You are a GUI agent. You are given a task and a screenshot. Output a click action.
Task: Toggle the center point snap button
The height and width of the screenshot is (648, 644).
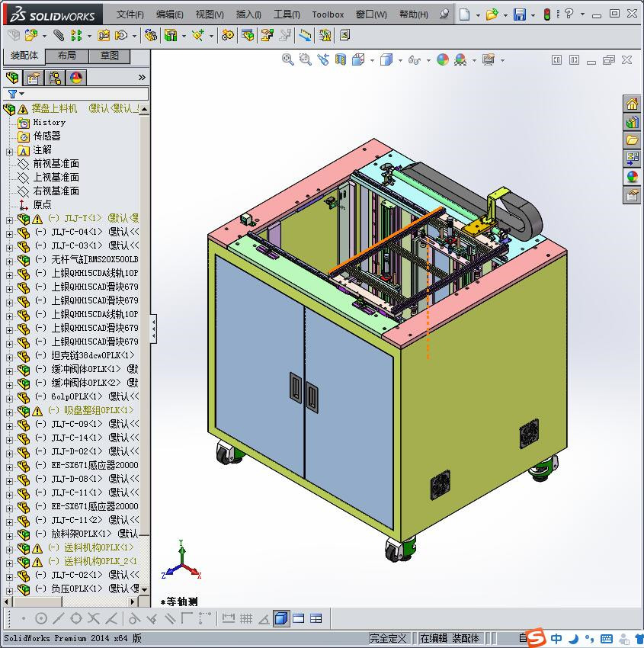pos(41,619)
